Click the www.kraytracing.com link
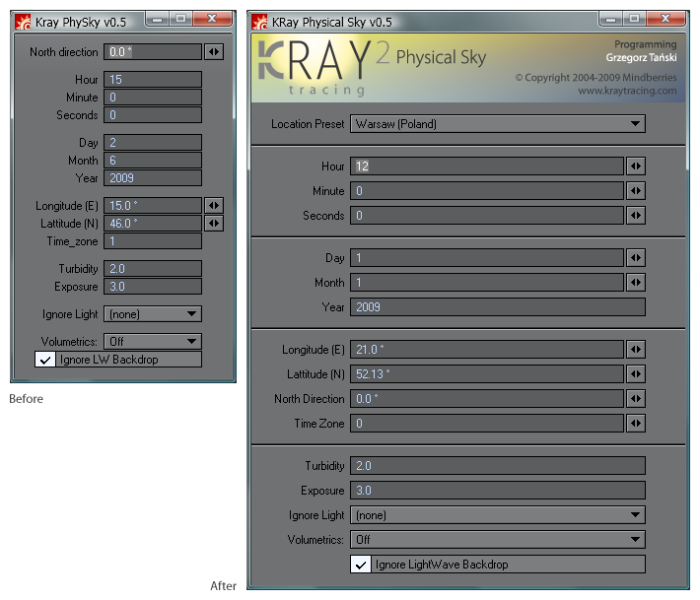700x600 pixels. 627,91
